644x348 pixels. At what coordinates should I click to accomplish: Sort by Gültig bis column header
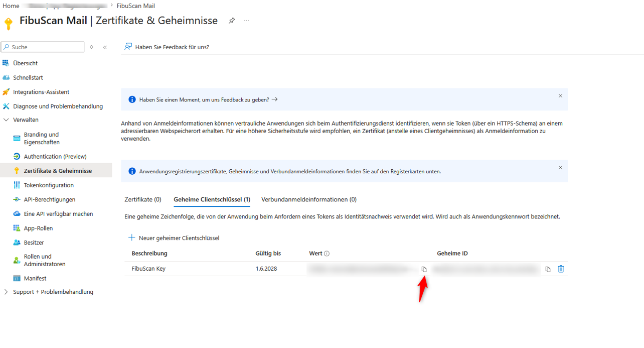[268, 254]
